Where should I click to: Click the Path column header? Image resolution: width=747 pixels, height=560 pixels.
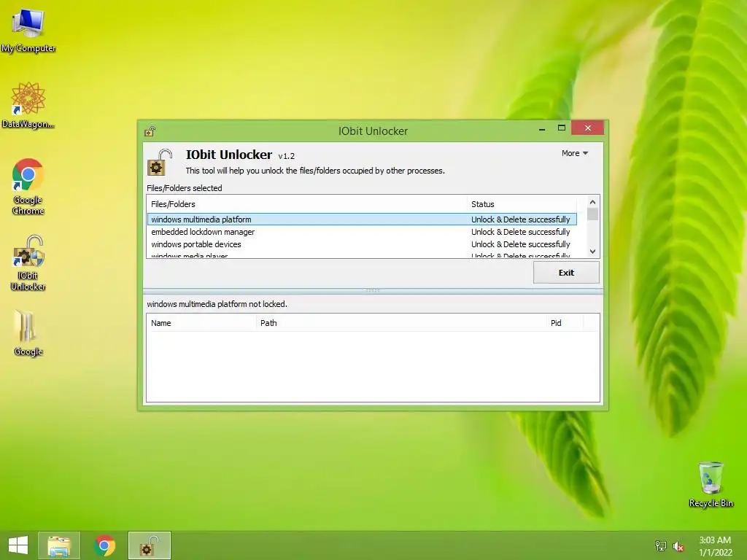[x=401, y=323]
